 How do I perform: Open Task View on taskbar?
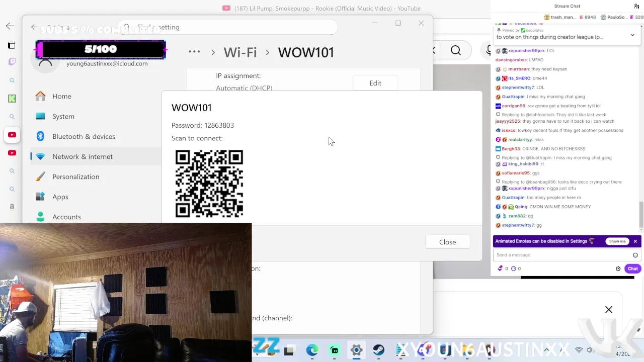pos(289,350)
